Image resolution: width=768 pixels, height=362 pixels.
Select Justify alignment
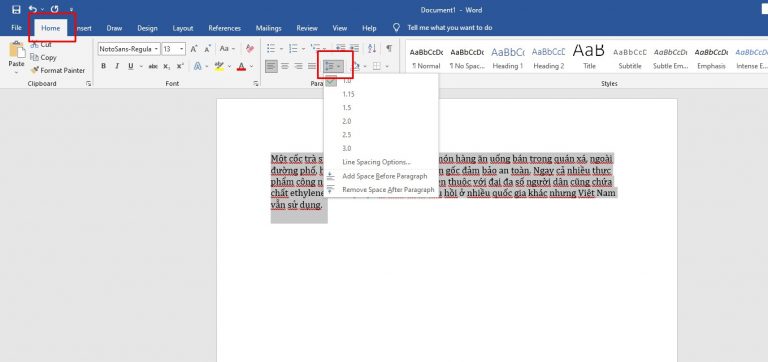click(x=312, y=66)
